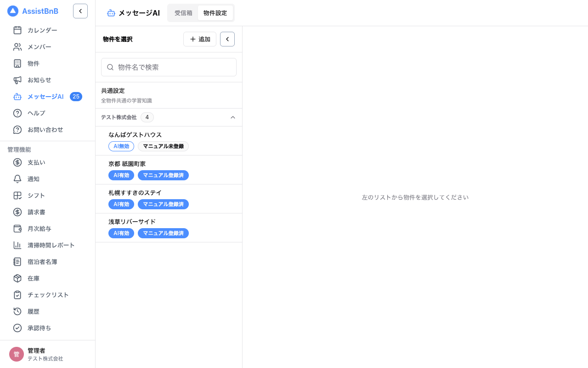Click the 物件名で検索 search field

tap(169, 67)
